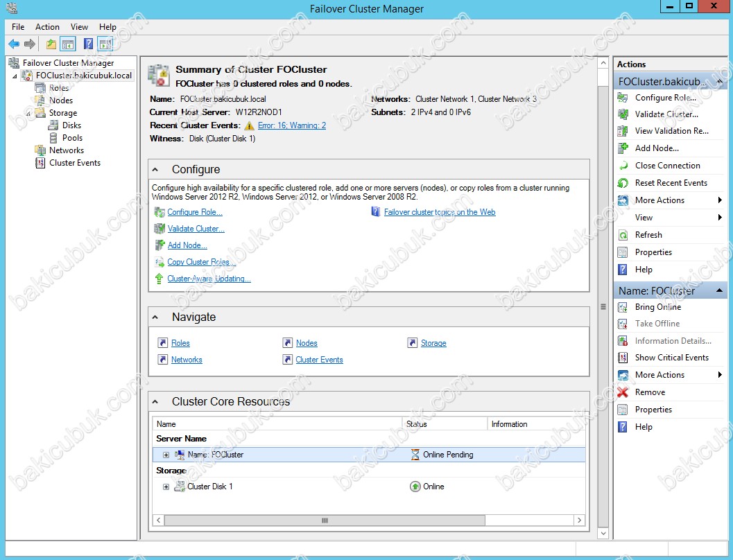This screenshot has width=733, height=560.
Task: Click the Name column header in resources list
Action: pyautogui.click(x=277, y=424)
